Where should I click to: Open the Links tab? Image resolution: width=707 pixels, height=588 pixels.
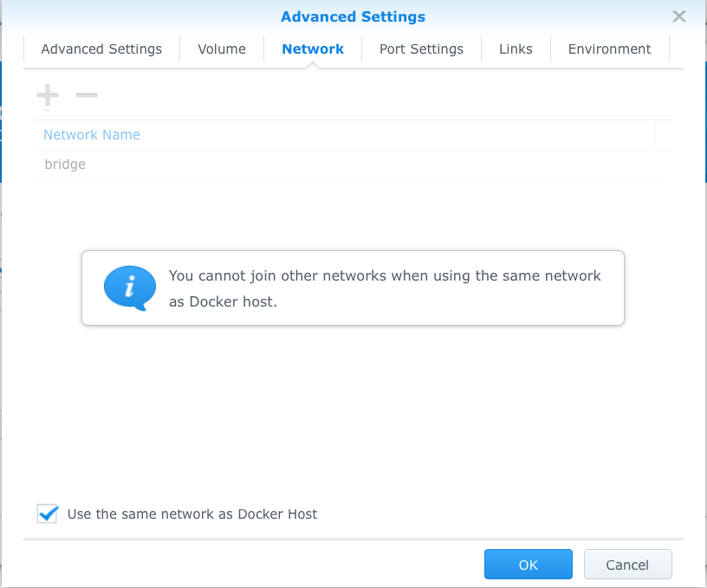click(516, 48)
